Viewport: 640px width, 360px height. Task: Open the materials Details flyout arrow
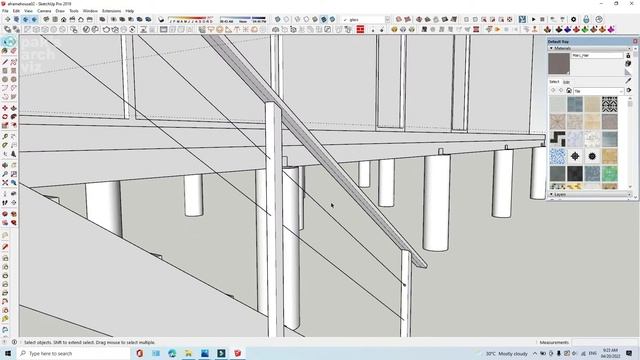click(629, 91)
